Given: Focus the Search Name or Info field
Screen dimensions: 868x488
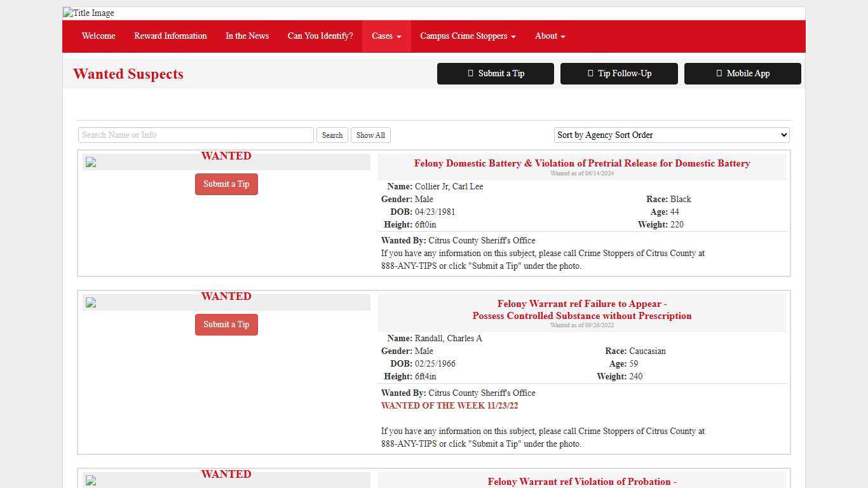Looking at the screenshot, I should [x=196, y=135].
